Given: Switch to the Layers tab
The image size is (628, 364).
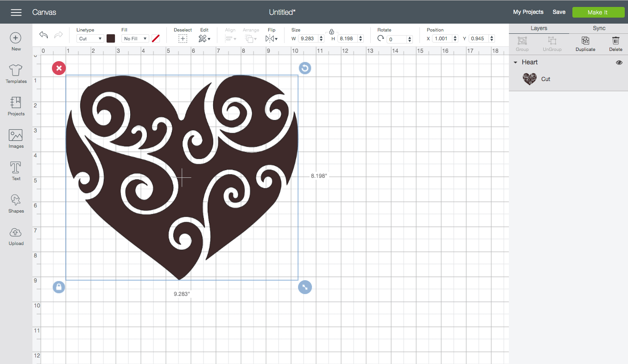Looking at the screenshot, I should point(539,28).
